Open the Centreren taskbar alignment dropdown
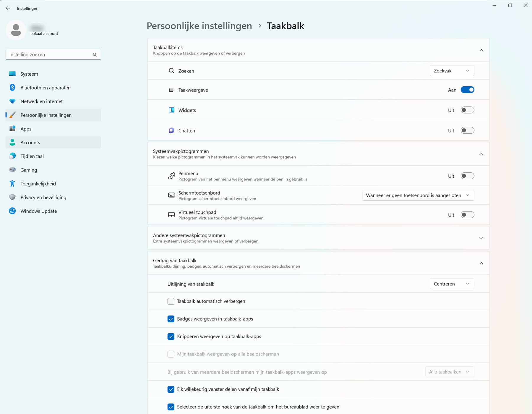The width and height of the screenshot is (532, 414). click(x=452, y=284)
